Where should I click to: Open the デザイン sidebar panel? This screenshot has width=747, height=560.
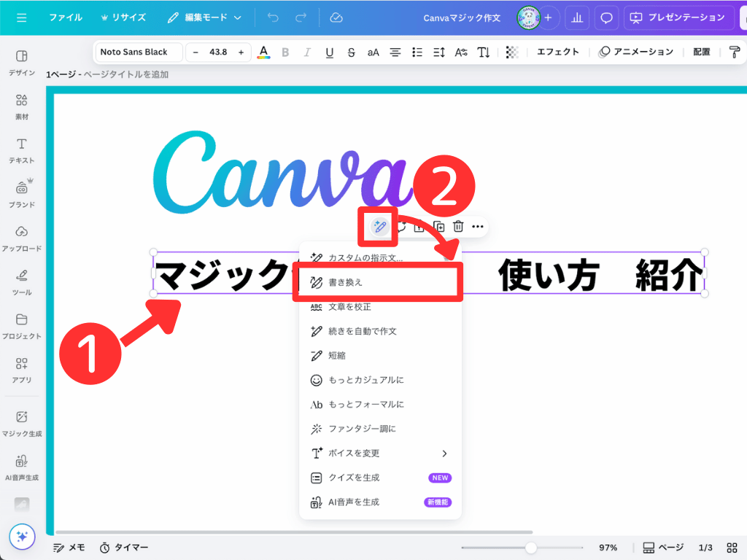point(22,63)
